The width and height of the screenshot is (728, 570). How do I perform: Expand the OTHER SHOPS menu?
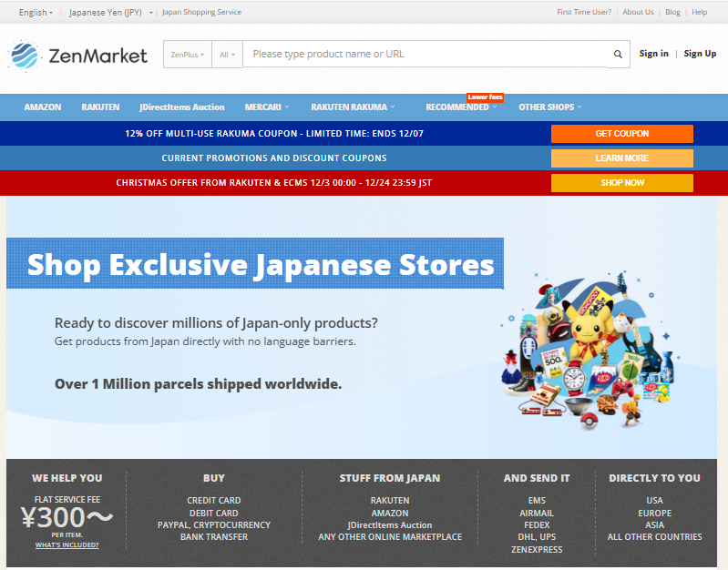tap(550, 107)
